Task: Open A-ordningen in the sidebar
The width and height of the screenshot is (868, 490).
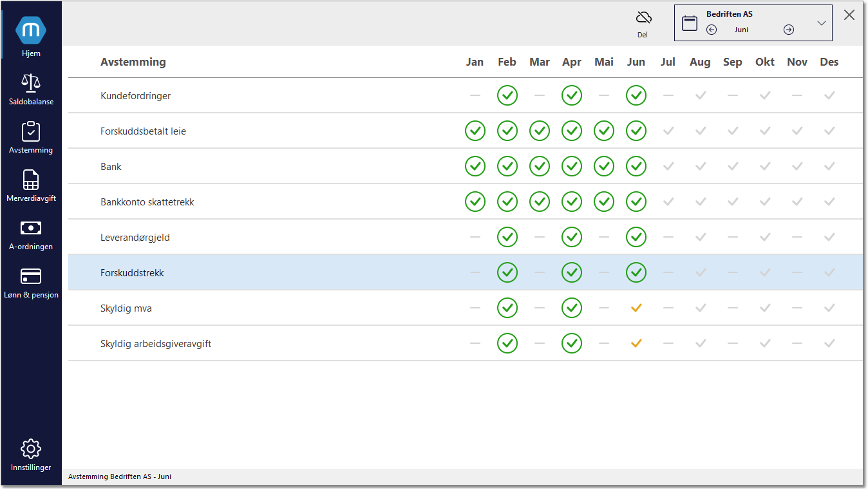Action: (x=31, y=234)
